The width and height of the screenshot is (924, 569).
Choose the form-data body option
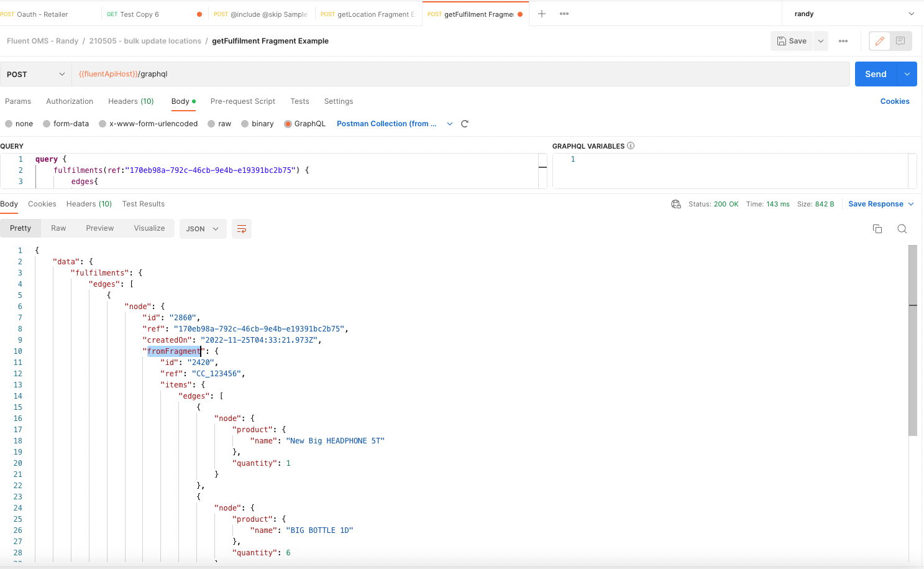(x=47, y=124)
